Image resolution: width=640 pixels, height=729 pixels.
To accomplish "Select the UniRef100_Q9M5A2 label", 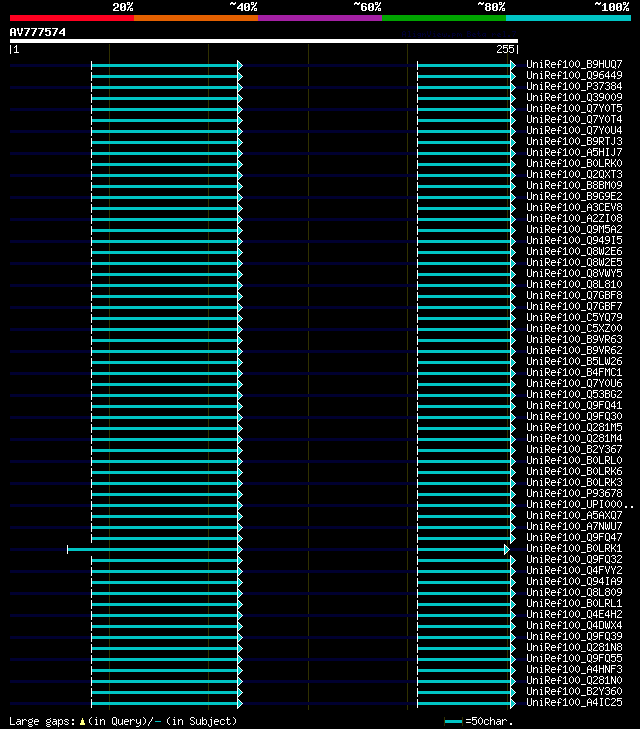I will 574,229.
